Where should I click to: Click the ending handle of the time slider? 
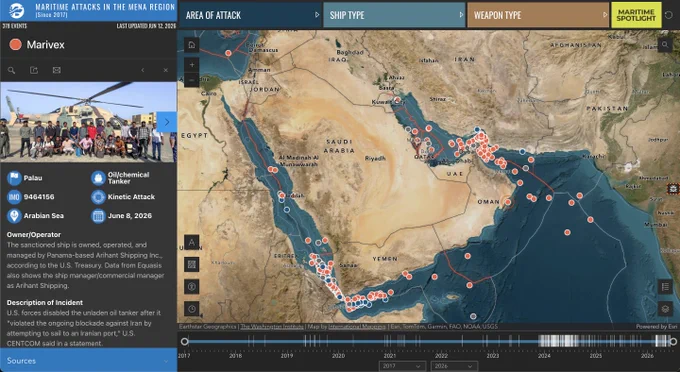click(673, 342)
